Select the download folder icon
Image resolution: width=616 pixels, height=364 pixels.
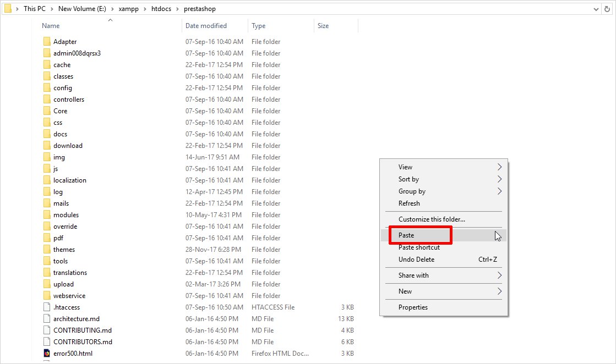tap(47, 146)
